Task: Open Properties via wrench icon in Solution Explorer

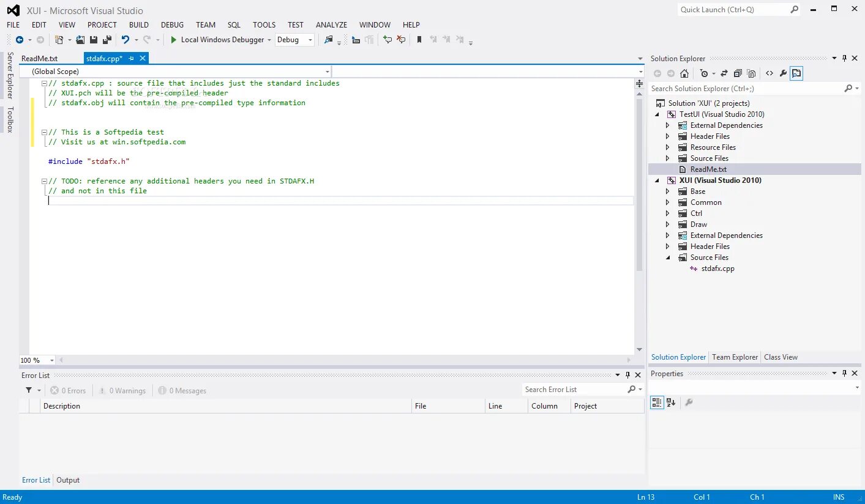Action: 783,73
